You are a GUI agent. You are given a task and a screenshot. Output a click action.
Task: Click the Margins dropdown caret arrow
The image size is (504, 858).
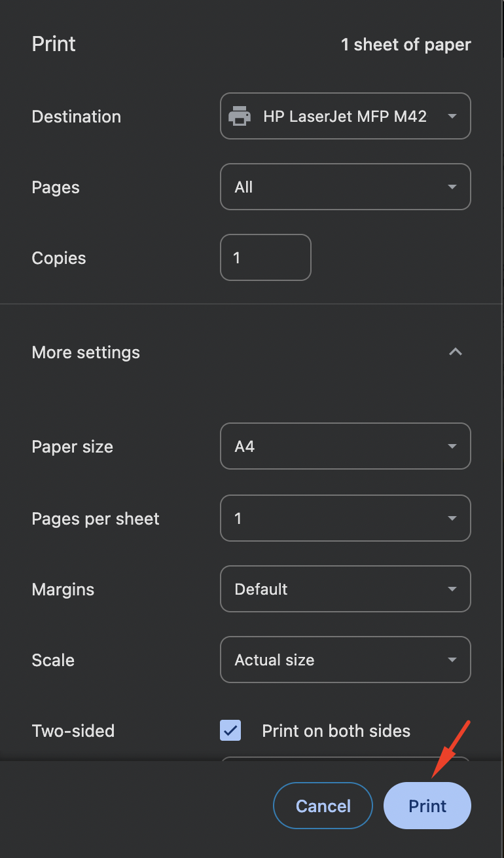(452, 589)
